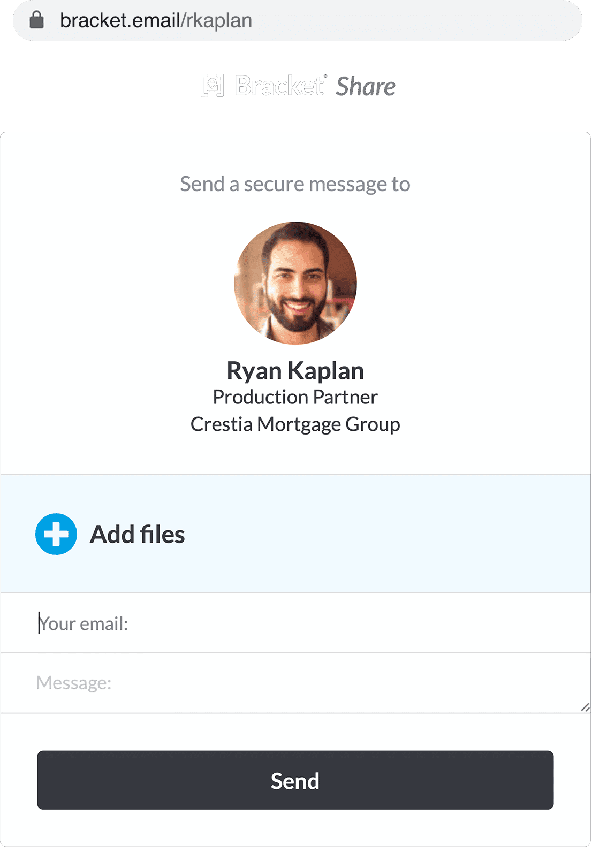Click the Production Partner title text
607x868 pixels.
pos(295,397)
